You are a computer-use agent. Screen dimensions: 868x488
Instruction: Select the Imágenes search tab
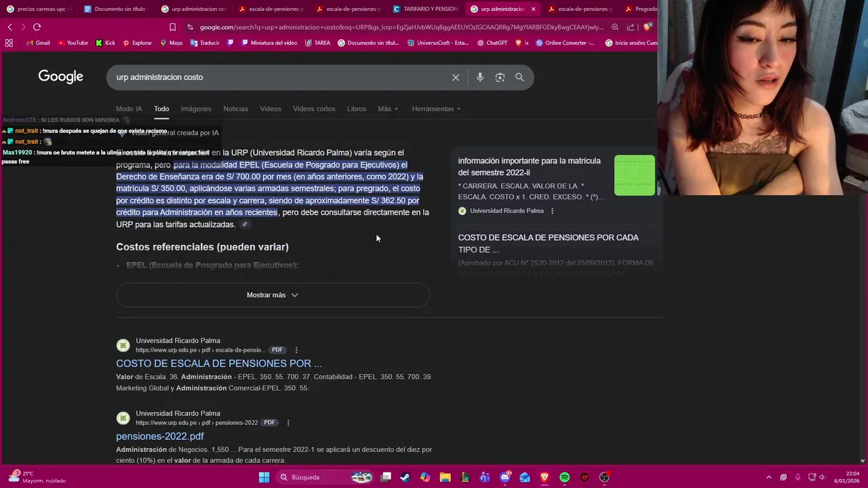196,109
